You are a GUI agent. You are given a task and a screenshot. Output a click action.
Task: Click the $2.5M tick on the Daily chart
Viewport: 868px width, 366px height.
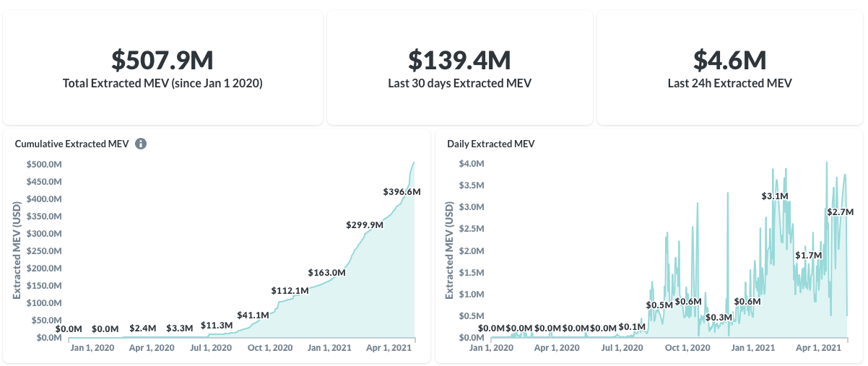pyautogui.click(x=473, y=229)
